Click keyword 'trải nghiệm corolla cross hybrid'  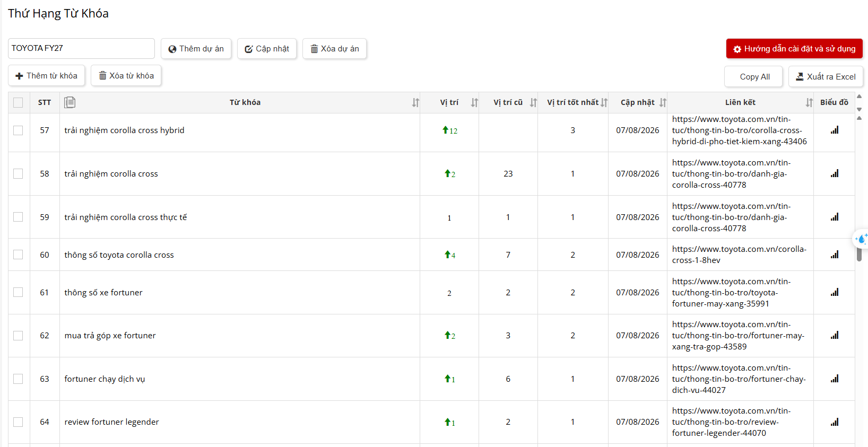tap(124, 130)
